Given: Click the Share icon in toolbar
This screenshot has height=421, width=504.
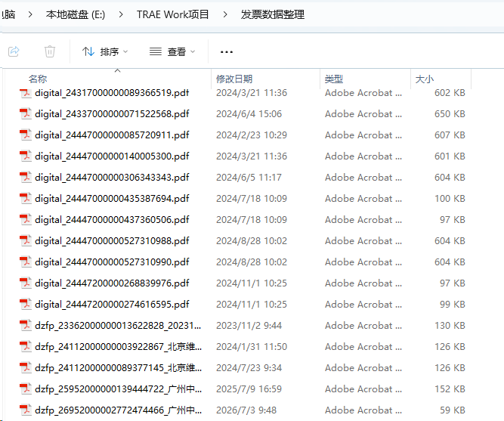Looking at the screenshot, I should [x=14, y=51].
